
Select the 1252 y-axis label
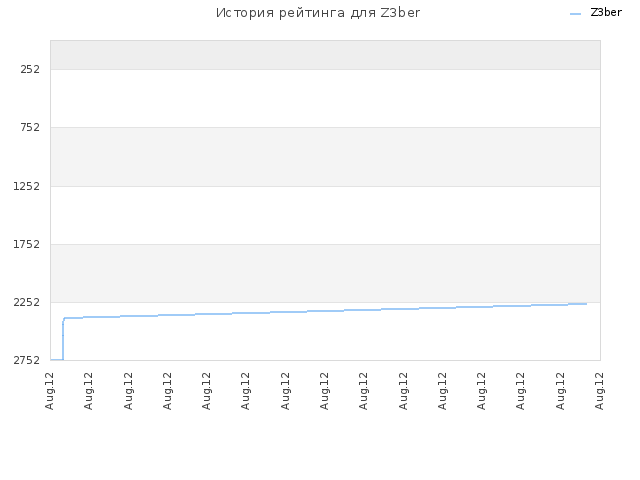[x=27, y=186]
